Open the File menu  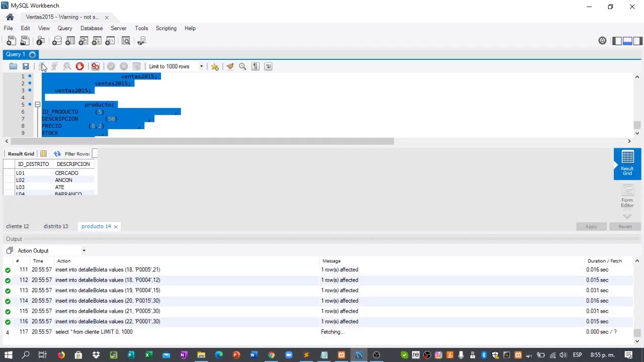coord(9,28)
